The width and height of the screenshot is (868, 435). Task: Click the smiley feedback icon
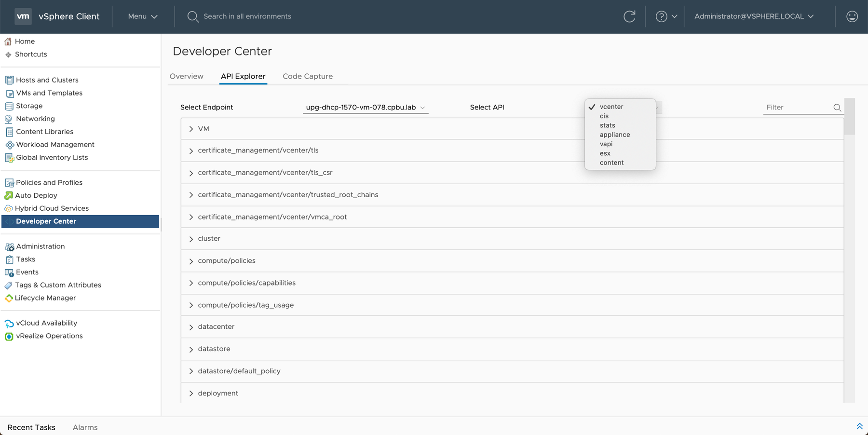[852, 16]
